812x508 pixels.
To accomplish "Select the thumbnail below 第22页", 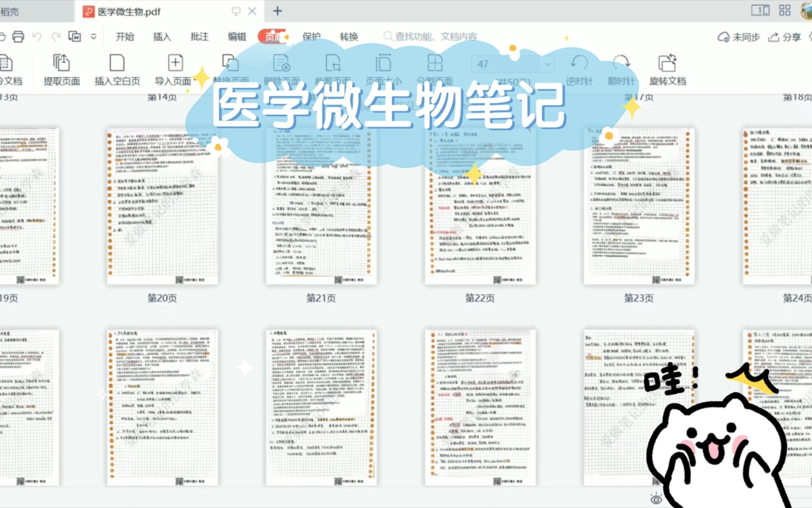I will (480, 407).
